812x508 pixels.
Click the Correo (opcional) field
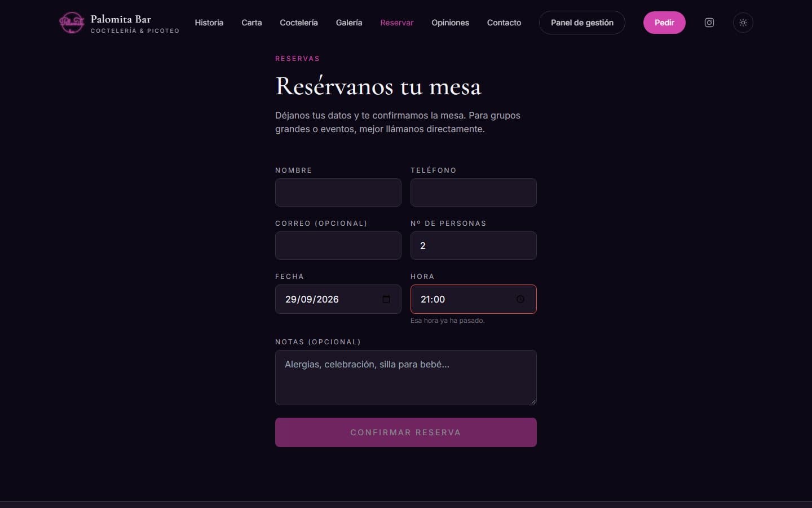pyautogui.click(x=338, y=246)
